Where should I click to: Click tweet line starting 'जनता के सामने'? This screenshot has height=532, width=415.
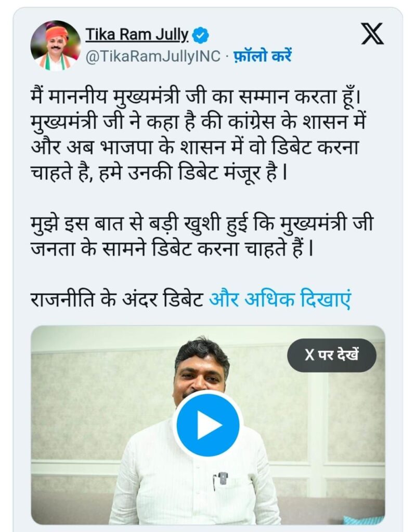(172, 249)
